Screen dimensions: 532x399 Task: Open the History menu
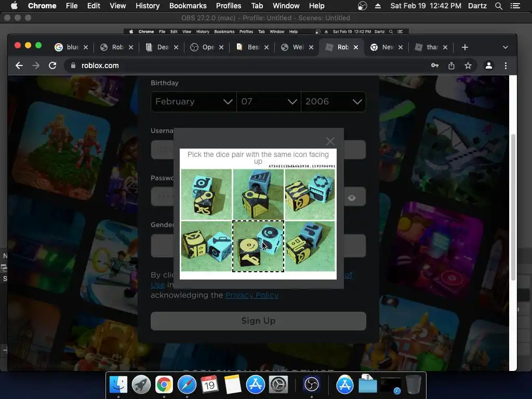tap(147, 6)
